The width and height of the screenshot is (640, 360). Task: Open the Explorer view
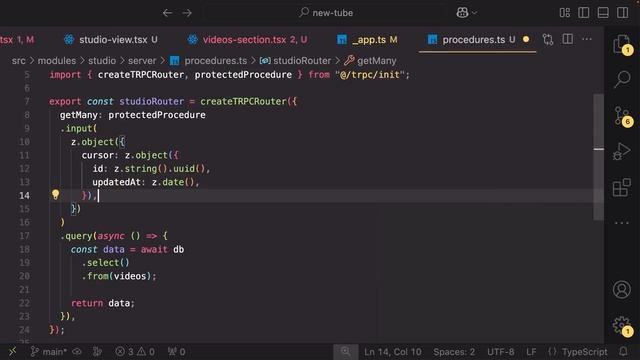[622, 44]
